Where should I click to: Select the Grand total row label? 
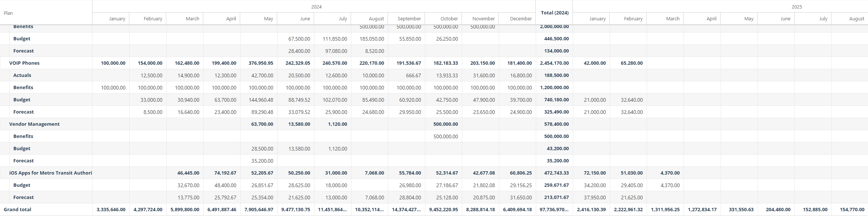coord(46,209)
